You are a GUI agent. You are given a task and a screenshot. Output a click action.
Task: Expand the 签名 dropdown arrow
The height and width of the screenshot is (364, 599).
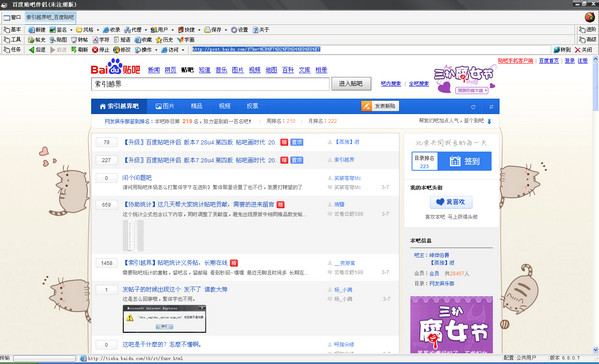(71, 30)
